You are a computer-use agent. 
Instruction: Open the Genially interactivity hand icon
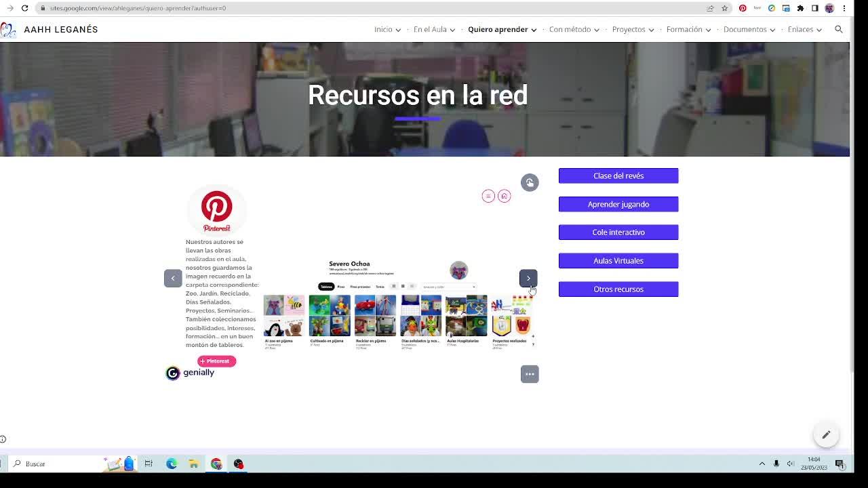click(x=530, y=182)
